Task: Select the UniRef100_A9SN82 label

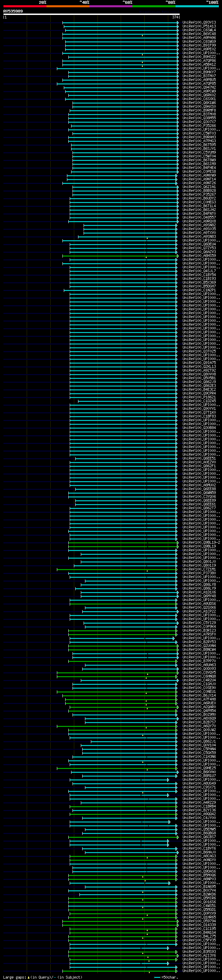Action: 199,225
